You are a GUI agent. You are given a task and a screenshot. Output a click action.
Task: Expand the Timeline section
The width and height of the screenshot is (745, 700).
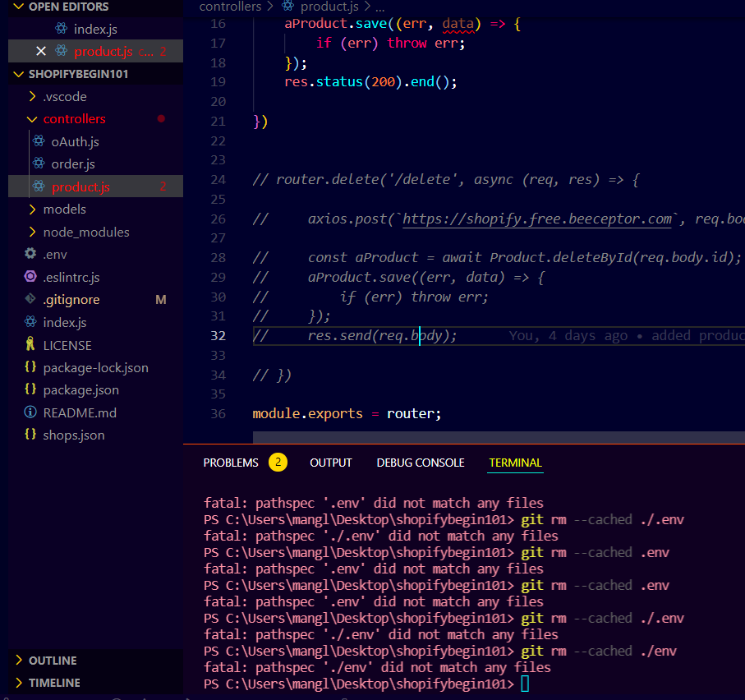point(19,683)
